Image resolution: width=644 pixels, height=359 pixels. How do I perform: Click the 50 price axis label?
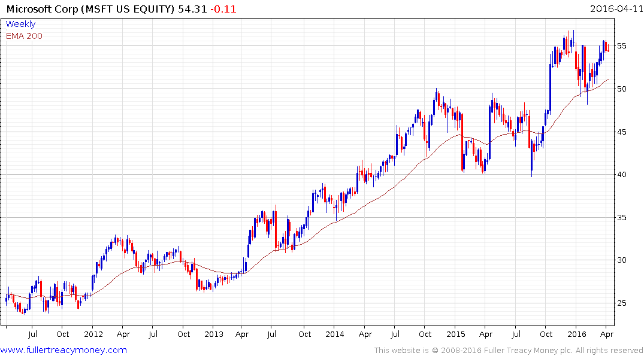(x=621, y=89)
